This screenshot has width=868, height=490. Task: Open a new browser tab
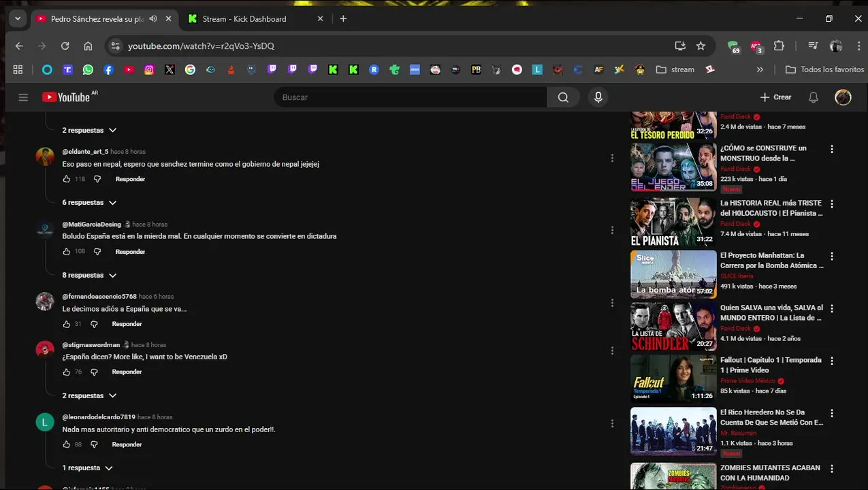point(343,19)
